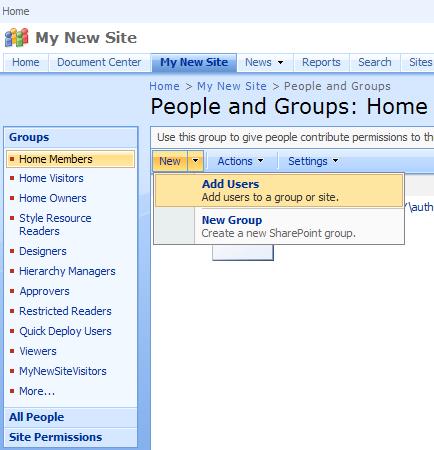Open the Approvers group
Viewport: 434px width, 450px height.
tap(44, 291)
